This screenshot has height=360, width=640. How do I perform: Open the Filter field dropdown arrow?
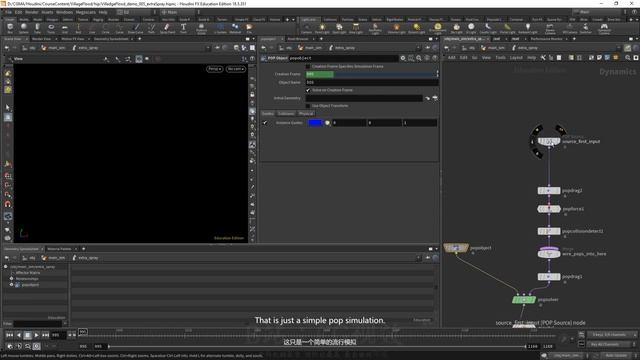coord(65,323)
